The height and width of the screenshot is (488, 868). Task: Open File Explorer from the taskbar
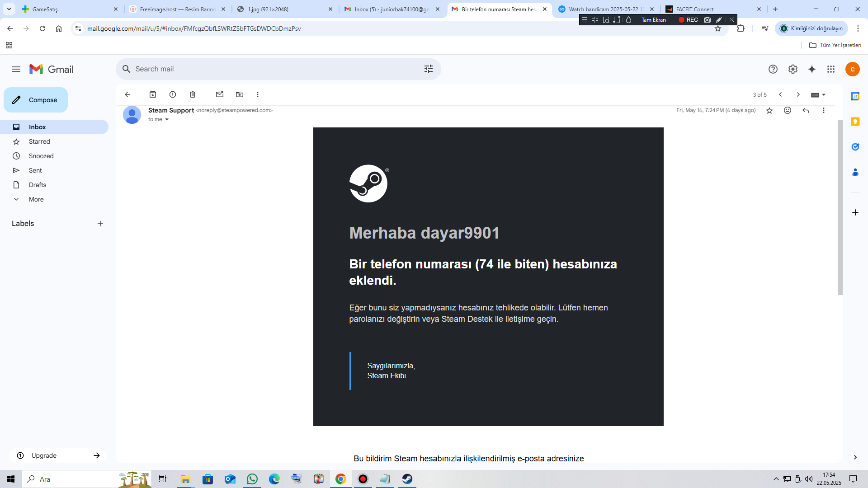tap(185, 479)
